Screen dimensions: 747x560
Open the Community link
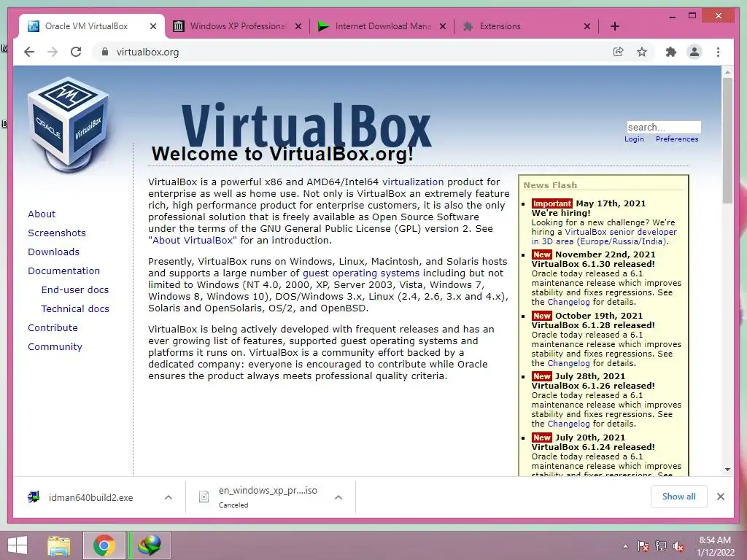(55, 346)
